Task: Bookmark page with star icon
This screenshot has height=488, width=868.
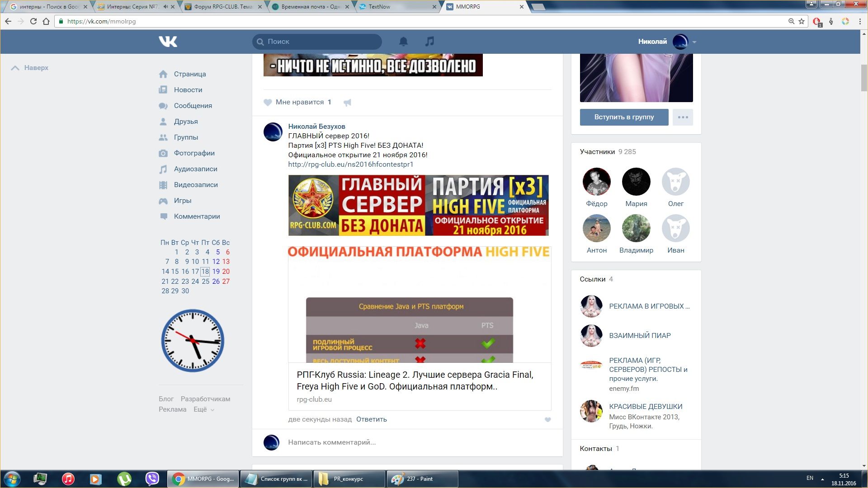Action: [x=802, y=21]
